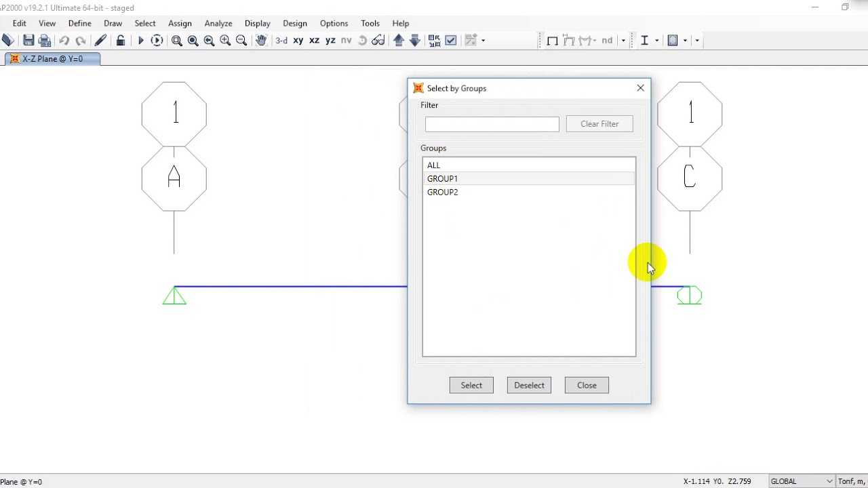Screen dimensions: 868x488
Task: Close Select by Groups dialog with X
Action: pos(640,88)
